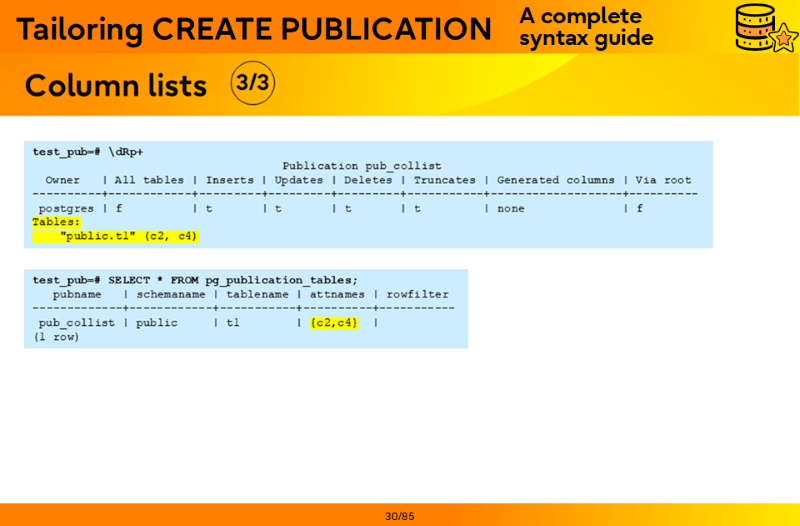This screenshot has width=800, height=526.
Task: Select the 'Tailoring CREATE PUBLICATION' title
Action: [254, 29]
